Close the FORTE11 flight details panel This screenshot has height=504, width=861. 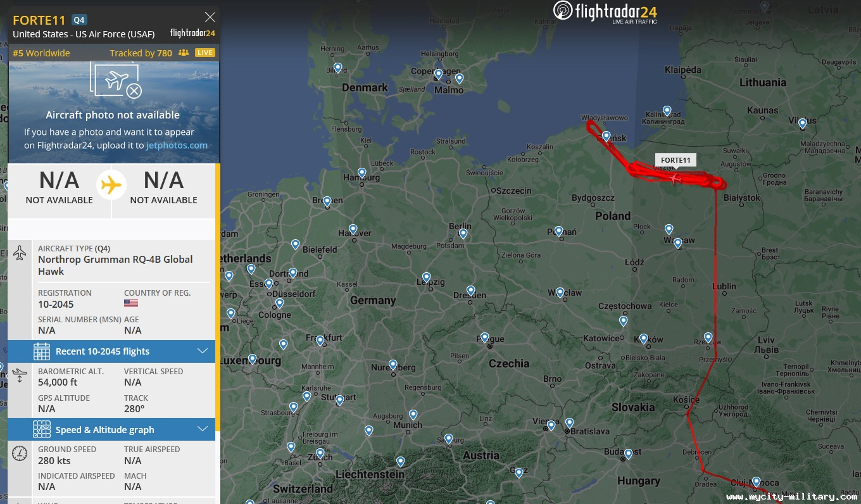(210, 17)
